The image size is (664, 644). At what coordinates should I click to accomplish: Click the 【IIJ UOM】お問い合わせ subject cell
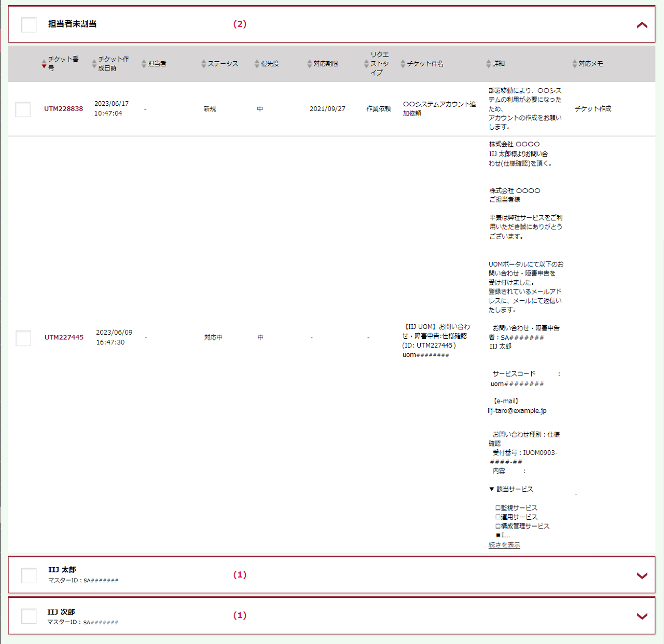436,341
